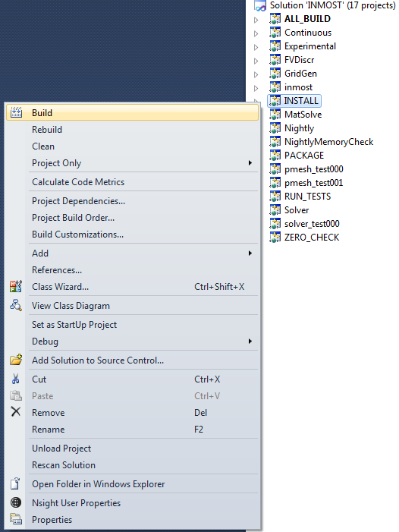Click the Nsight User Properties icon
Viewport: 399px width, 532px height.
tap(16, 502)
